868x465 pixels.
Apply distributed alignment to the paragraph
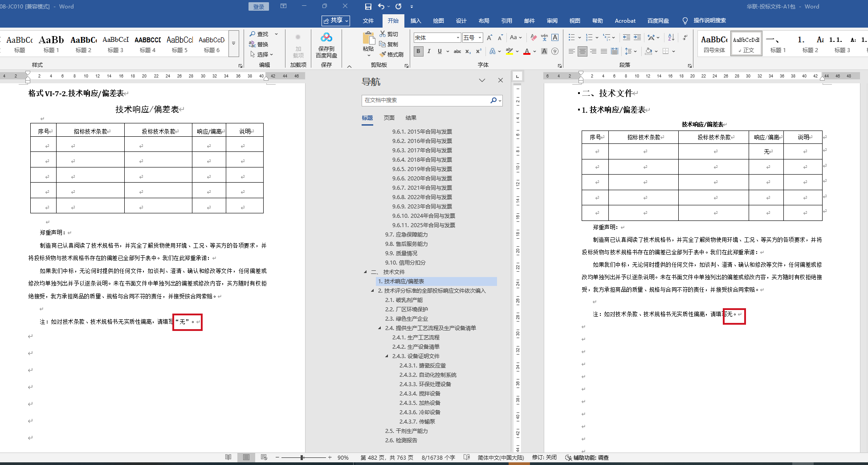point(615,51)
